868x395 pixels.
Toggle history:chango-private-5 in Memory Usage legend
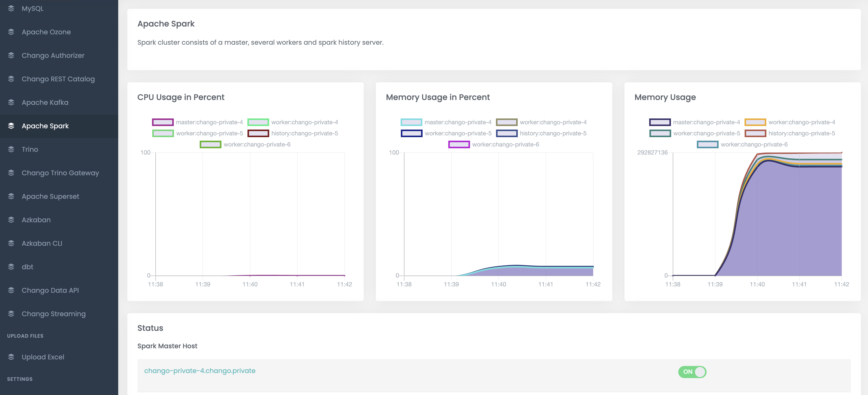tap(790, 133)
